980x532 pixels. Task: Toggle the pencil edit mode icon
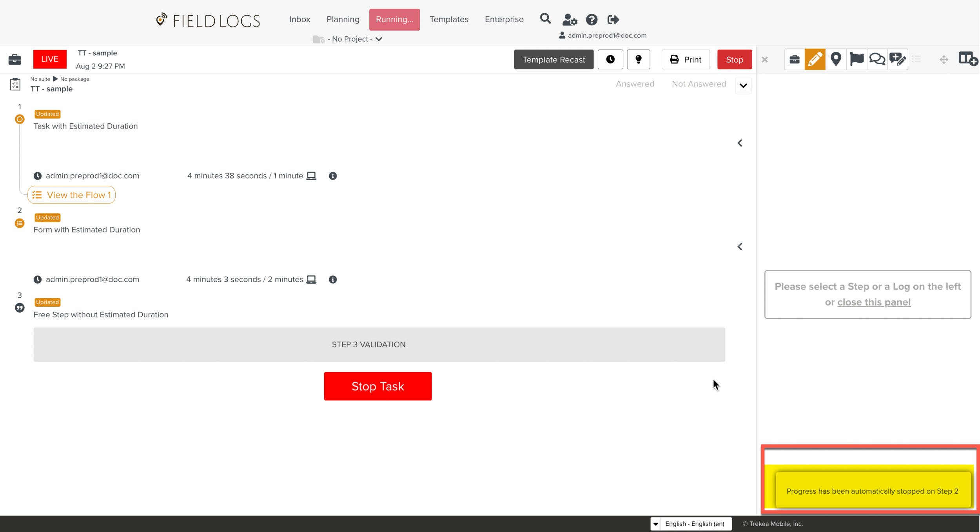point(815,59)
